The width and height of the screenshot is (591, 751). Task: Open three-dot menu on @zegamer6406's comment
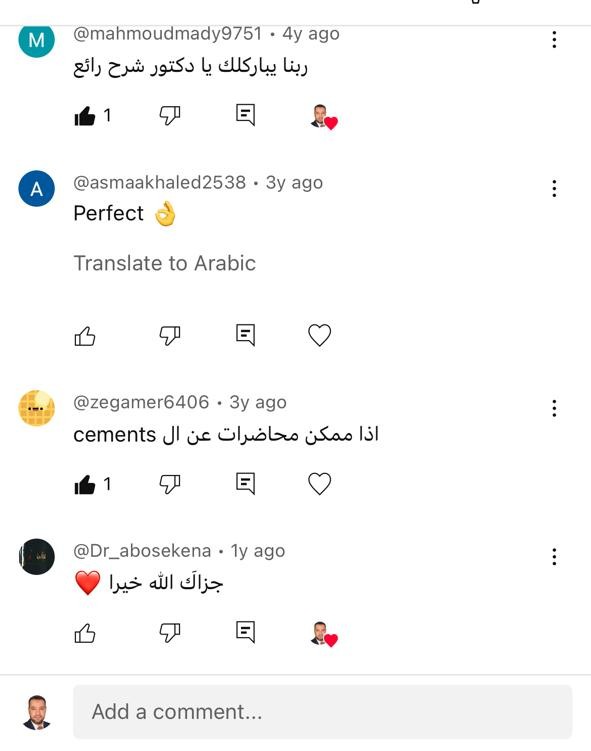tap(554, 408)
